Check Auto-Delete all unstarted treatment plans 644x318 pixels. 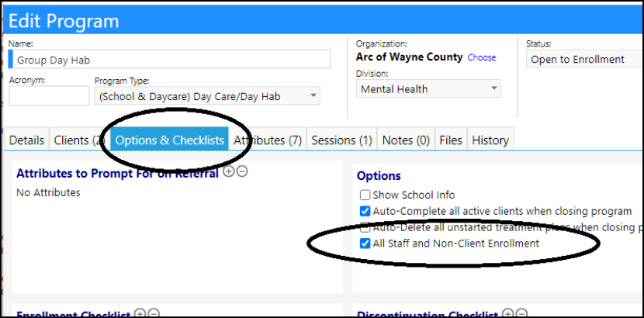pos(365,227)
